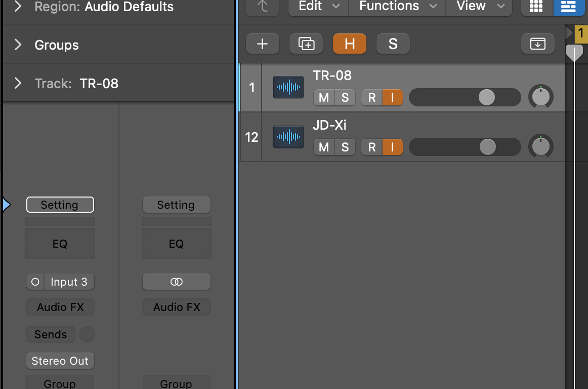Click the TR-08 track volume slider
588x389 pixels.
click(465, 98)
